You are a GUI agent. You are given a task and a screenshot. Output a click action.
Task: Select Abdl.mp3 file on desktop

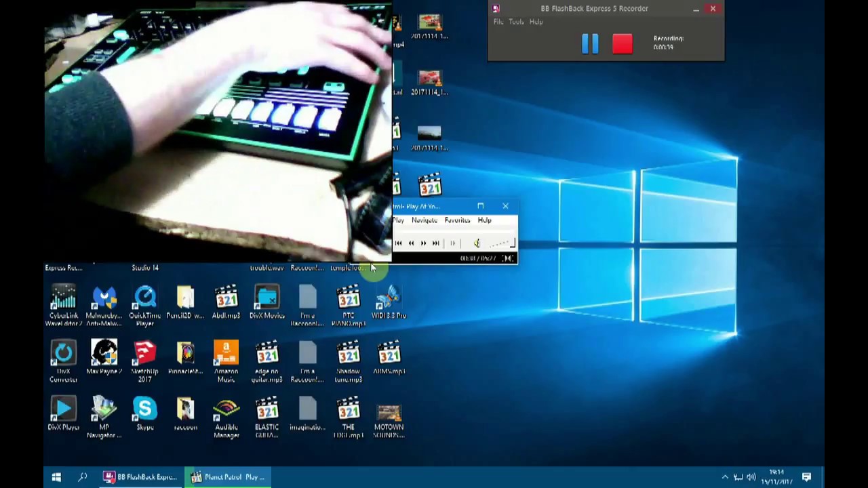click(226, 302)
